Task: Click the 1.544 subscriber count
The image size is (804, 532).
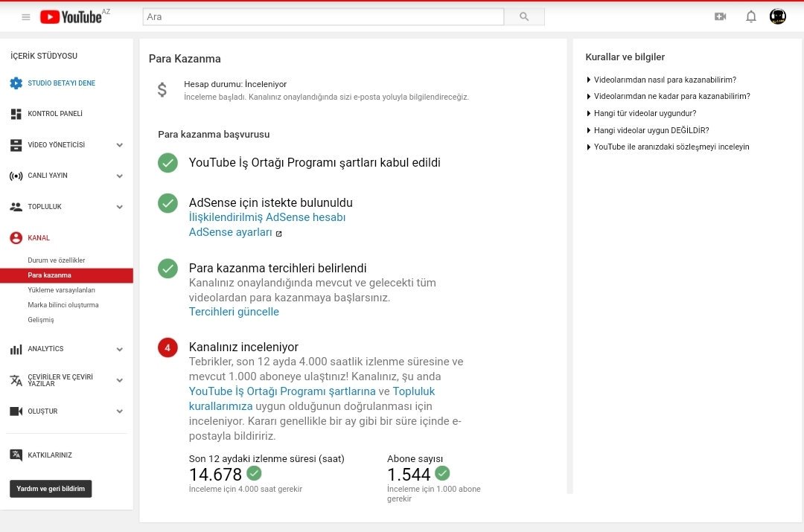Action: [x=409, y=475]
